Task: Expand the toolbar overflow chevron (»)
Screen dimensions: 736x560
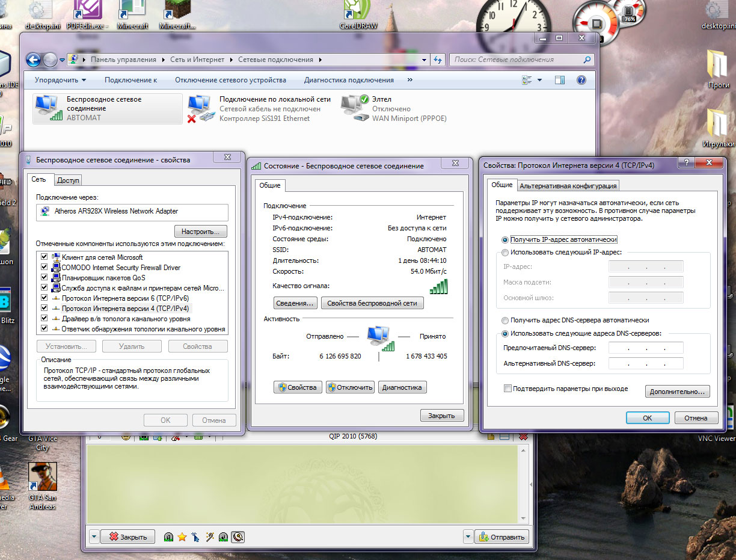Action: coord(410,80)
